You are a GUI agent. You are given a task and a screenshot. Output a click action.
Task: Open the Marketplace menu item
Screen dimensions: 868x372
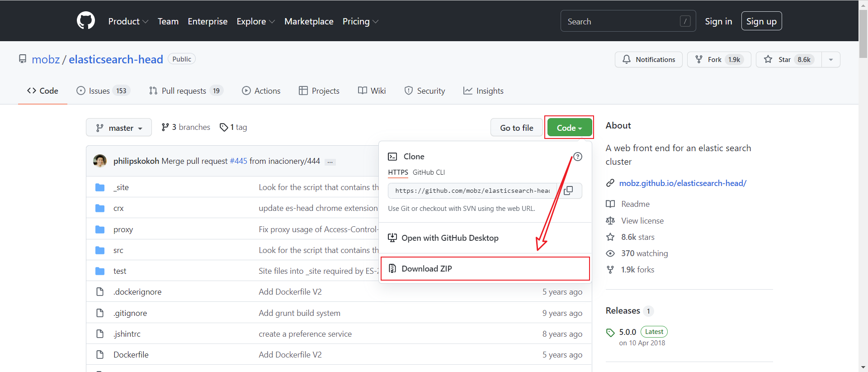(309, 21)
